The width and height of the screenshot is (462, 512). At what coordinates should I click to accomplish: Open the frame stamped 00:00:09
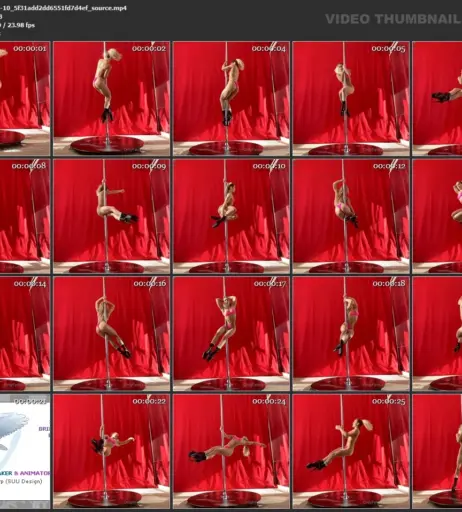click(x=111, y=216)
